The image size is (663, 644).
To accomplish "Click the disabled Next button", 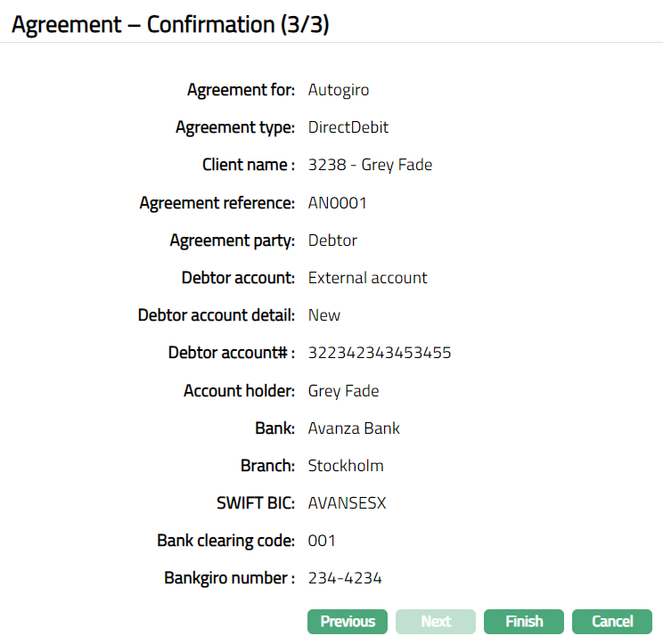I will 436,622.
